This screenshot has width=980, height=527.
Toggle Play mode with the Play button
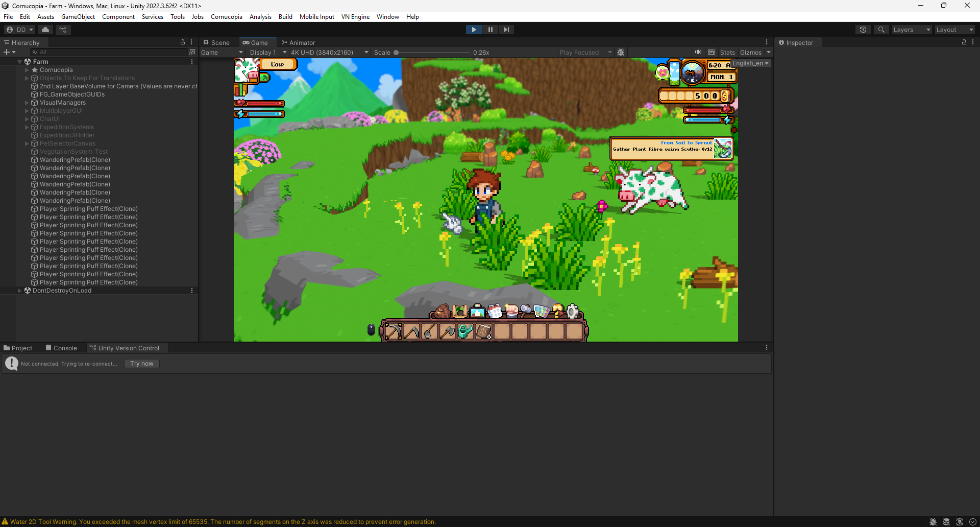pyautogui.click(x=474, y=30)
